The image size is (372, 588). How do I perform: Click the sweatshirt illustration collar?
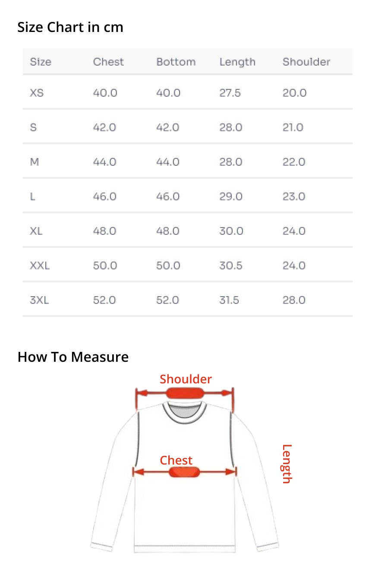[185, 412]
